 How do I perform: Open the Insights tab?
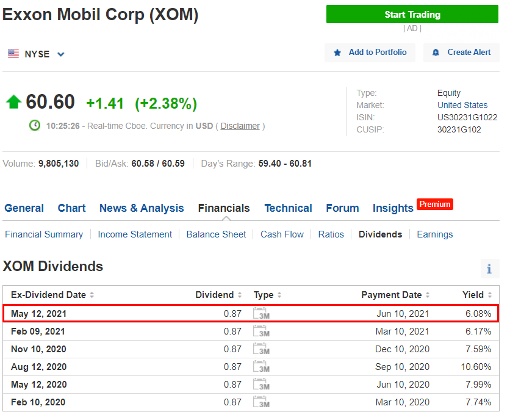pyautogui.click(x=393, y=208)
